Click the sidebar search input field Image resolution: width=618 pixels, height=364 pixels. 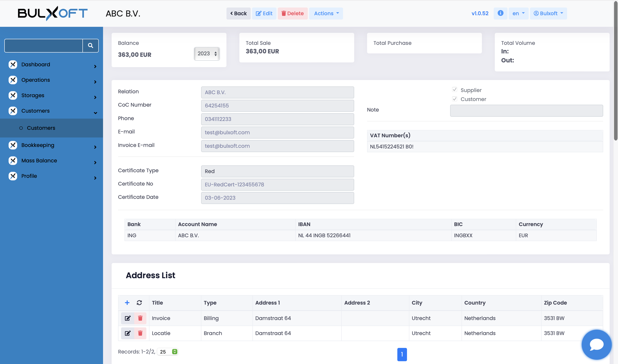coord(43,45)
